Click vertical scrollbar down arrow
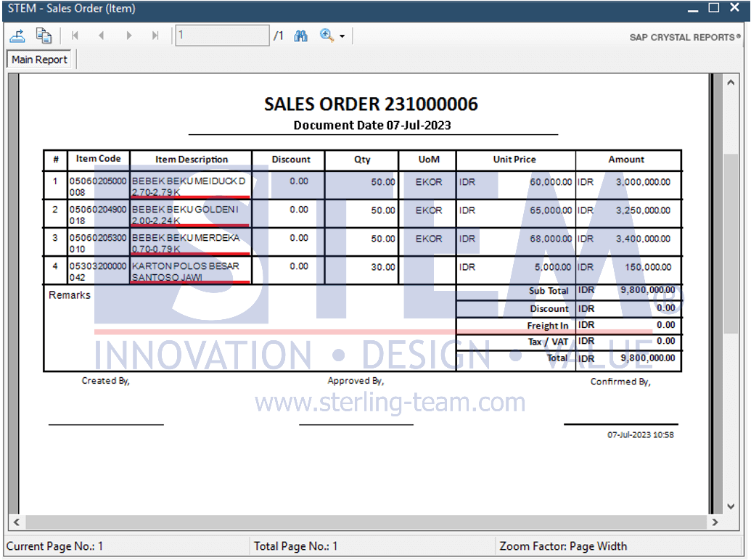The width and height of the screenshot is (751, 560). pyautogui.click(x=731, y=506)
